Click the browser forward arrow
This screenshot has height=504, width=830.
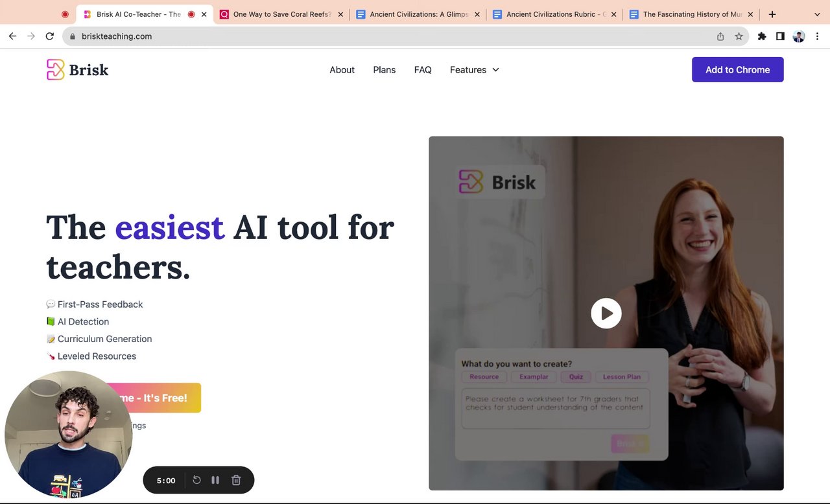(x=31, y=36)
